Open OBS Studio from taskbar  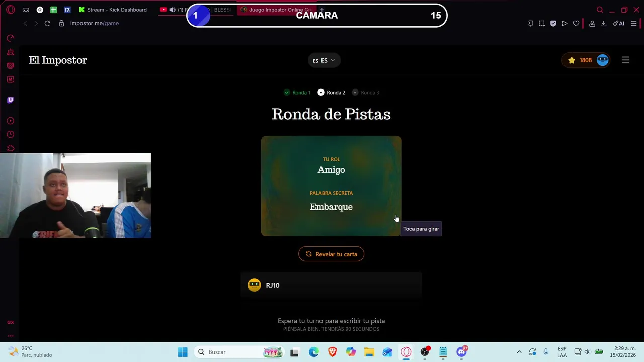(x=425, y=352)
